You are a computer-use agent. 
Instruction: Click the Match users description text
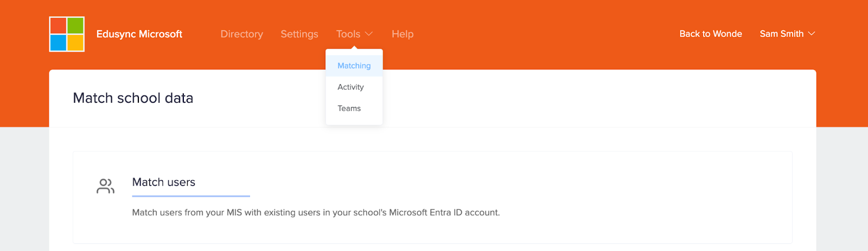coord(316,212)
